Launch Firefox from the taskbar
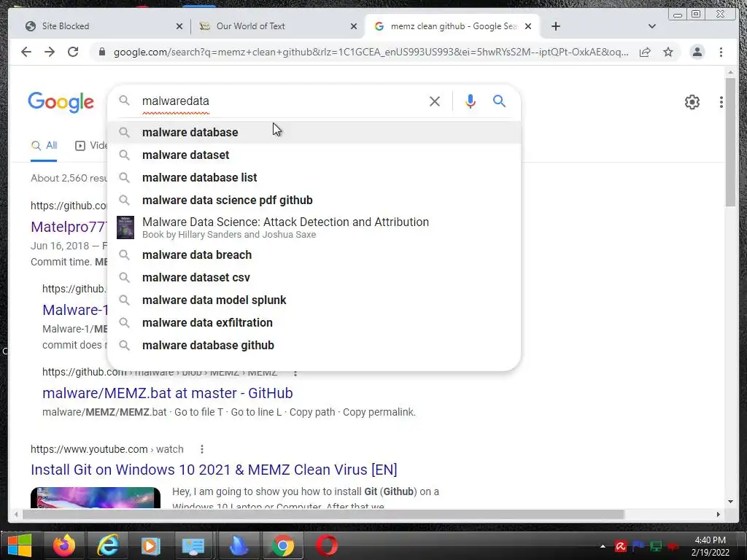Image resolution: width=747 pixels, height=560 pixels. pos(64,545)
